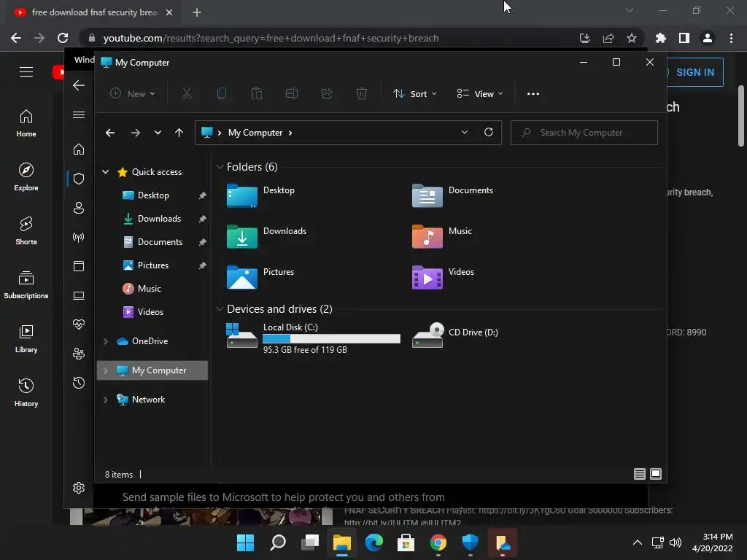Expand the Network tree node
This screenshot has width=747, height=560.
coord(105,400)
